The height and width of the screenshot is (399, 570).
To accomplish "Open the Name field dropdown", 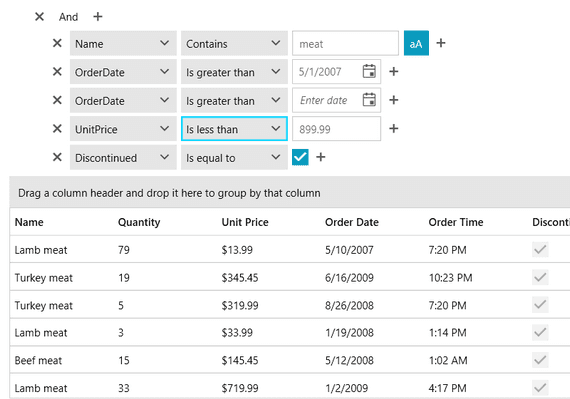I will click(123, 43).
